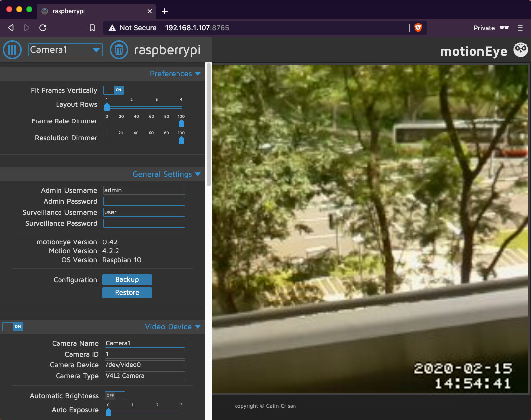Click the back navigation arrow
531x420 pixels.
[10, 28]
